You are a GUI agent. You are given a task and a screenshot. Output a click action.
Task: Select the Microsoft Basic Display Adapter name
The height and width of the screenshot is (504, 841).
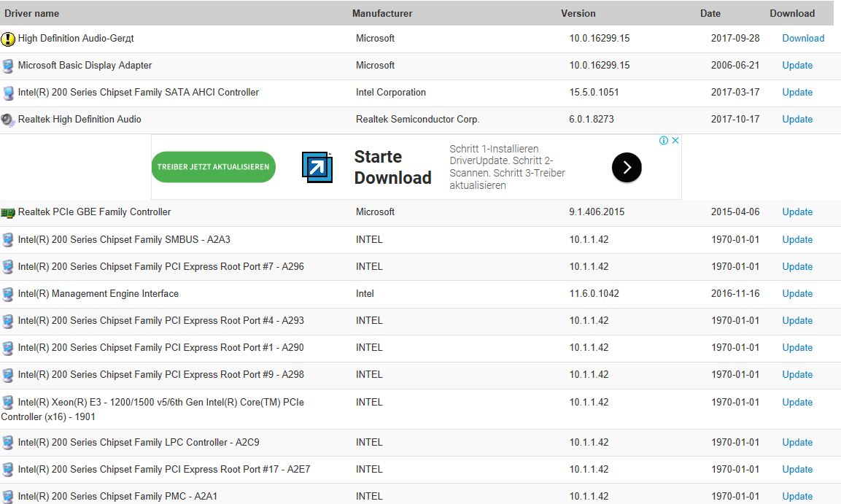[x=85, y=65]
